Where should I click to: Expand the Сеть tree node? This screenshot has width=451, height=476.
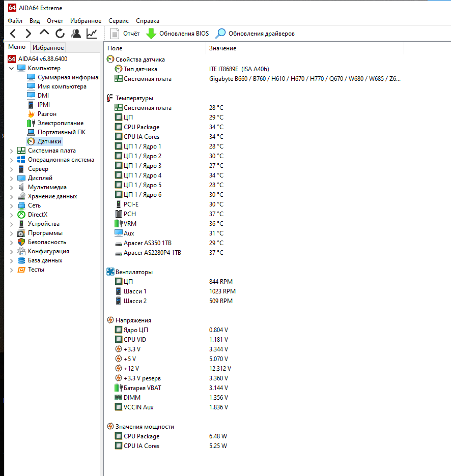[12, 206]
